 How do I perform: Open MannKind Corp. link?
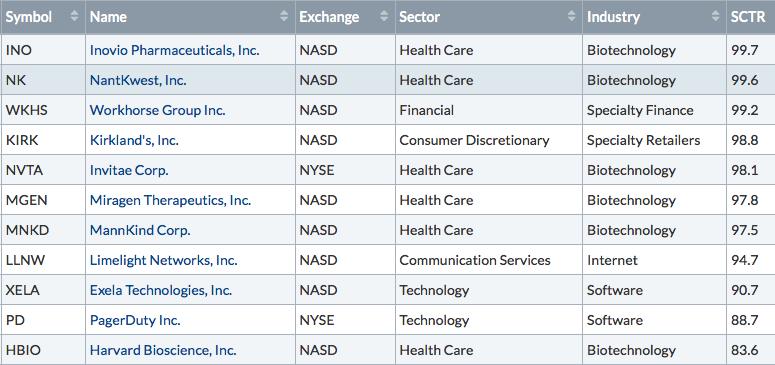pyautogui.click(x=140, y=230)
